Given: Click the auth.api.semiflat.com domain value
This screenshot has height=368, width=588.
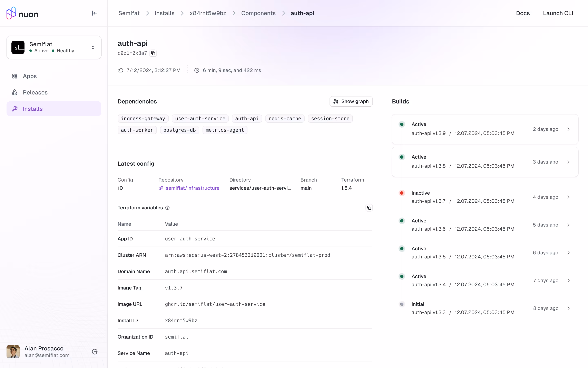Looking at the screenshot, I should pos(196,271).
